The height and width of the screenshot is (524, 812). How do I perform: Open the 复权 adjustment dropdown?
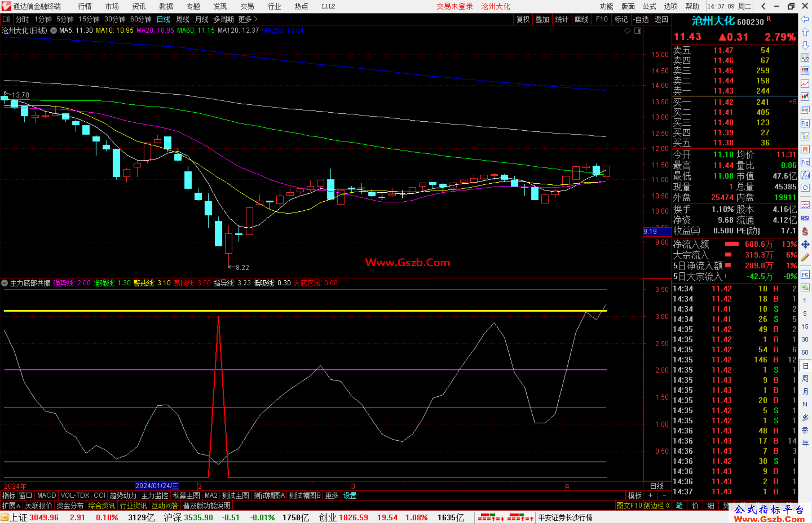point(523,19)
